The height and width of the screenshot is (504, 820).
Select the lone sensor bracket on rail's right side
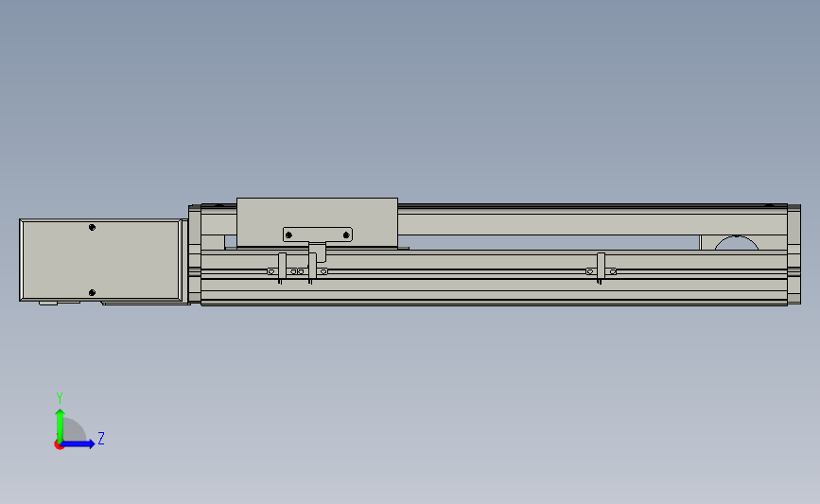point(601,269)
